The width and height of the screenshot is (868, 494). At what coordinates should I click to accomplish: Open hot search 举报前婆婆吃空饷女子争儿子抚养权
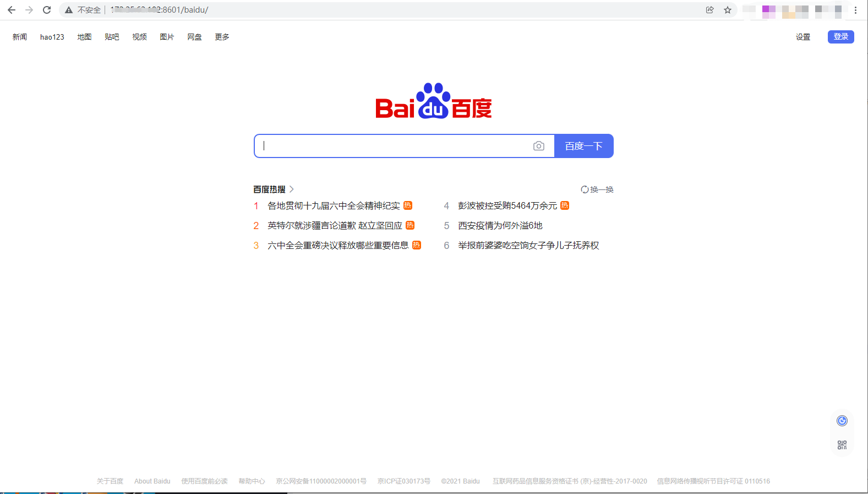tap(528, 245)
